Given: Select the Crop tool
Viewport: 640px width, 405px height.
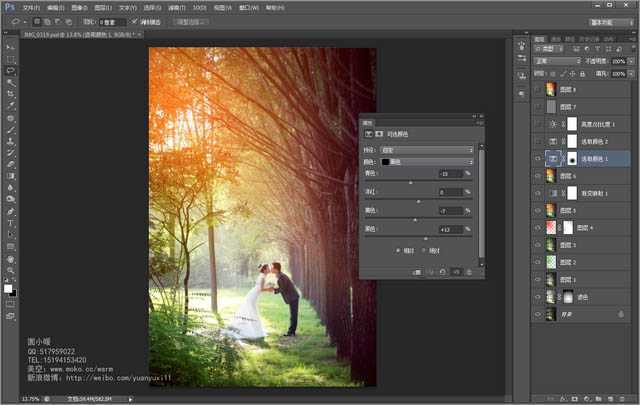Looking at the screenshot, I should [x=11, y=94].
